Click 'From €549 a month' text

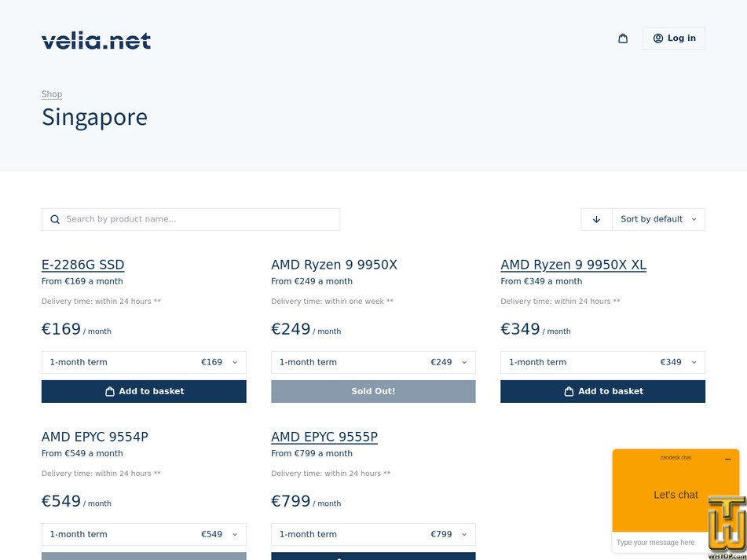tap(82, 453)
